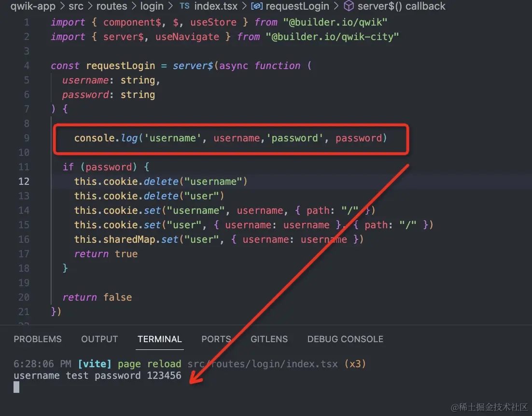532x416 pixels.
Task: Select the TERMINAL panel tab
Action: (x=160, y=339)
